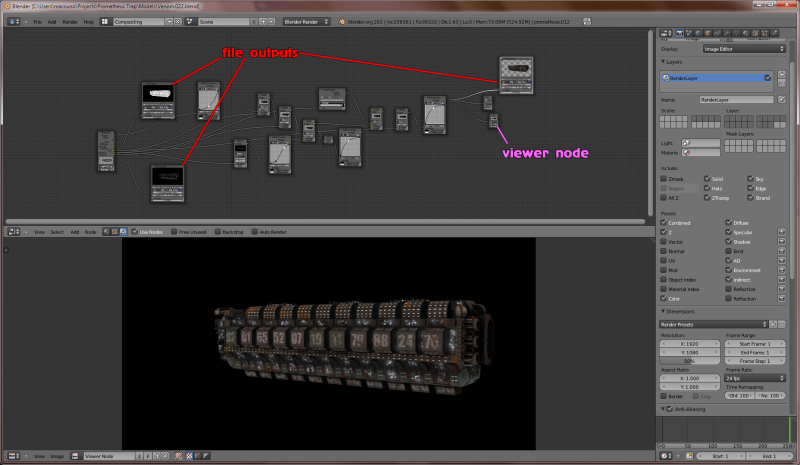Screen dimensions: 800x465
Task: Click the Material override icon field
Action: point(701,153)
